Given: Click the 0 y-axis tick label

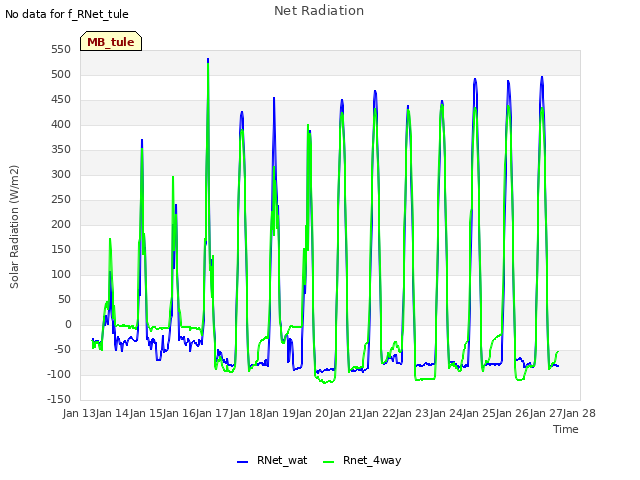Looking at the screenshot, I should coord(68,325).
